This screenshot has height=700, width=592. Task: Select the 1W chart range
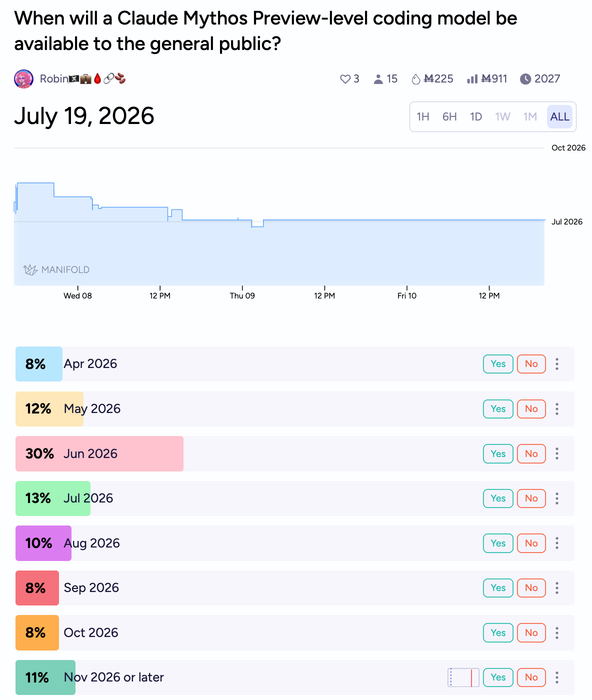click(x=502, y=117)
